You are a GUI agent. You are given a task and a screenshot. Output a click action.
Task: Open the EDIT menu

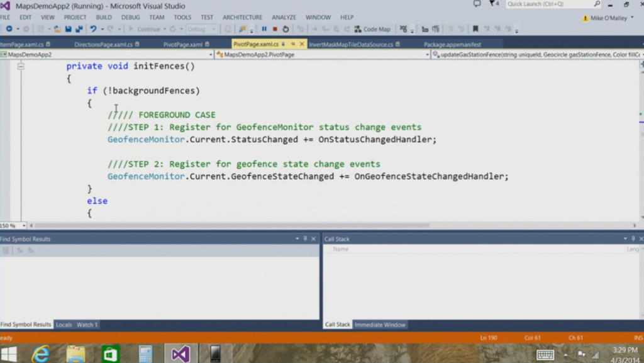25,17
